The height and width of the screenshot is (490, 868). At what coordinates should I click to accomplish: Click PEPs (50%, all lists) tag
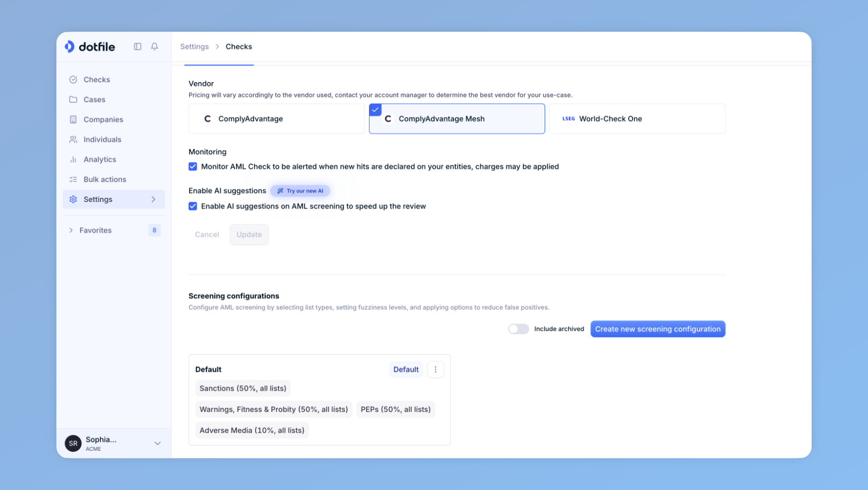[x=396, y=409]
